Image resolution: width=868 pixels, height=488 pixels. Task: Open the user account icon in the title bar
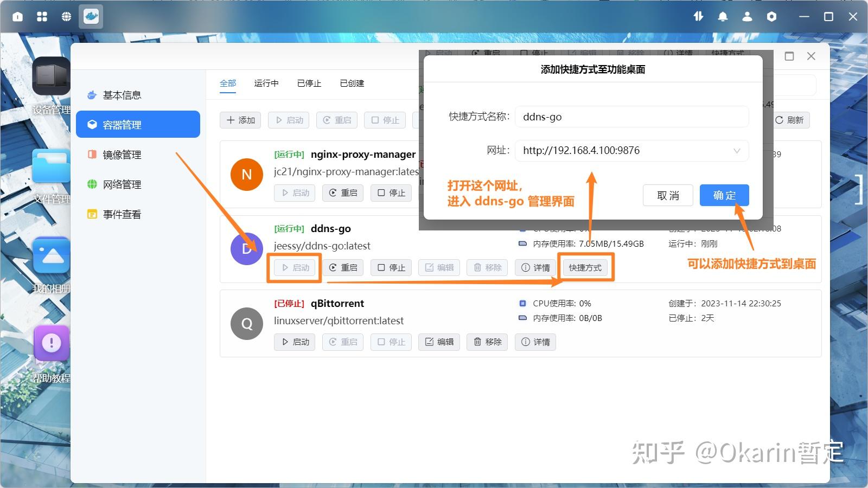[747, 16]
